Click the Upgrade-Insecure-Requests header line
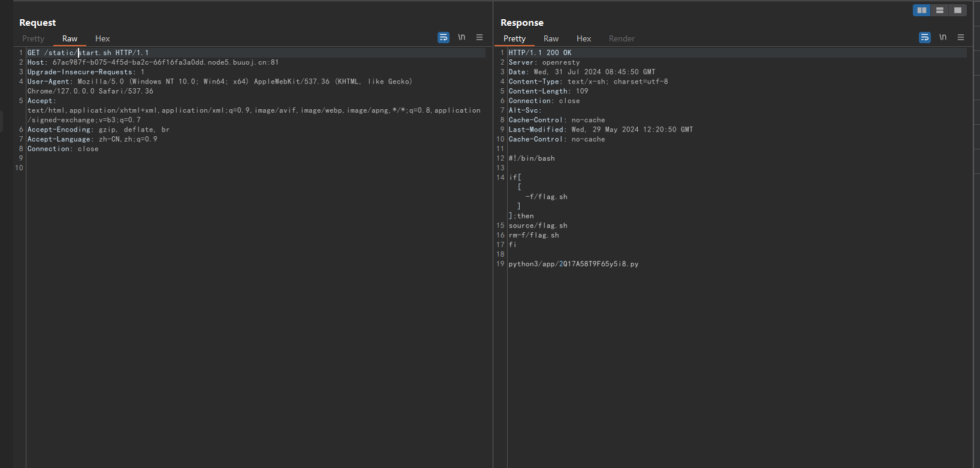 pyautogui.click(x=86, y=72)
